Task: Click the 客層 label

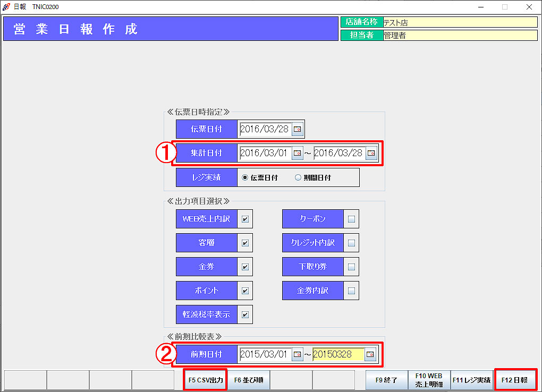Action: tap(206, 243)
